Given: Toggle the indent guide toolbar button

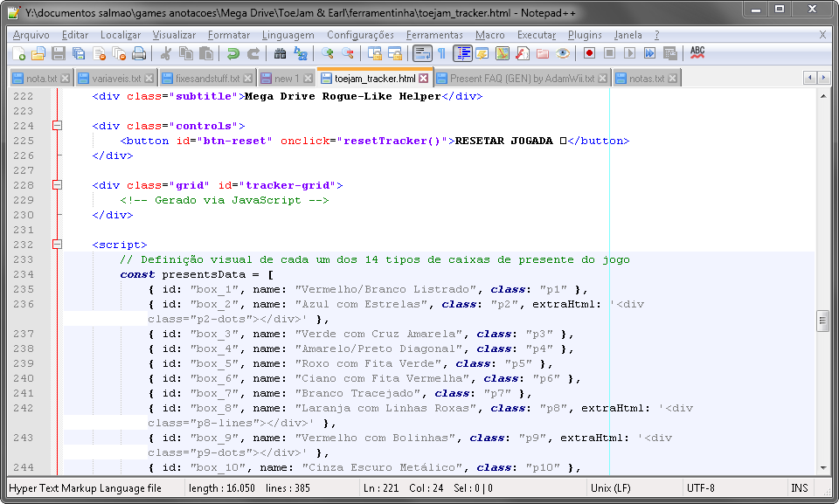Looking at the screenshot, I should point(463,53).
